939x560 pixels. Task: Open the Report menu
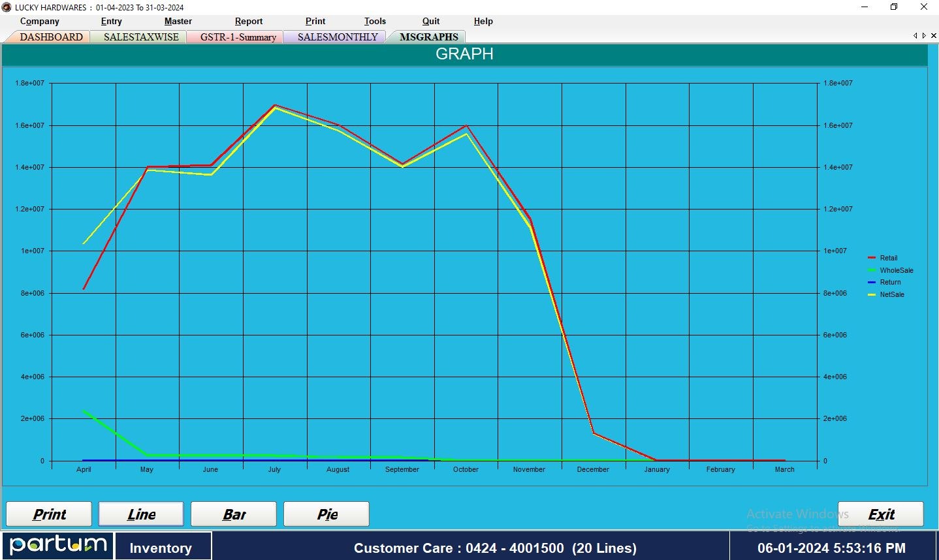click(x=248, y=21)
